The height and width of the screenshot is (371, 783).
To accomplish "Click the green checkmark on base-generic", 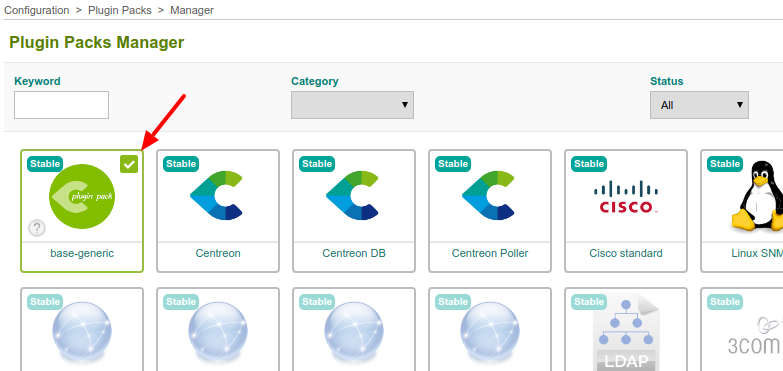I will 129,164.
